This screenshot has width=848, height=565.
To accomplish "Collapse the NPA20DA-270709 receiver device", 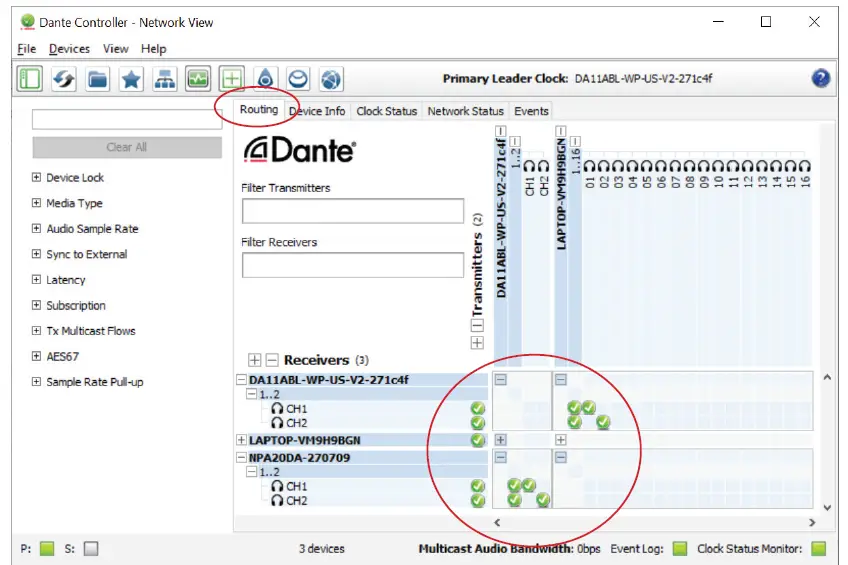I will click(x=242, y=457).
